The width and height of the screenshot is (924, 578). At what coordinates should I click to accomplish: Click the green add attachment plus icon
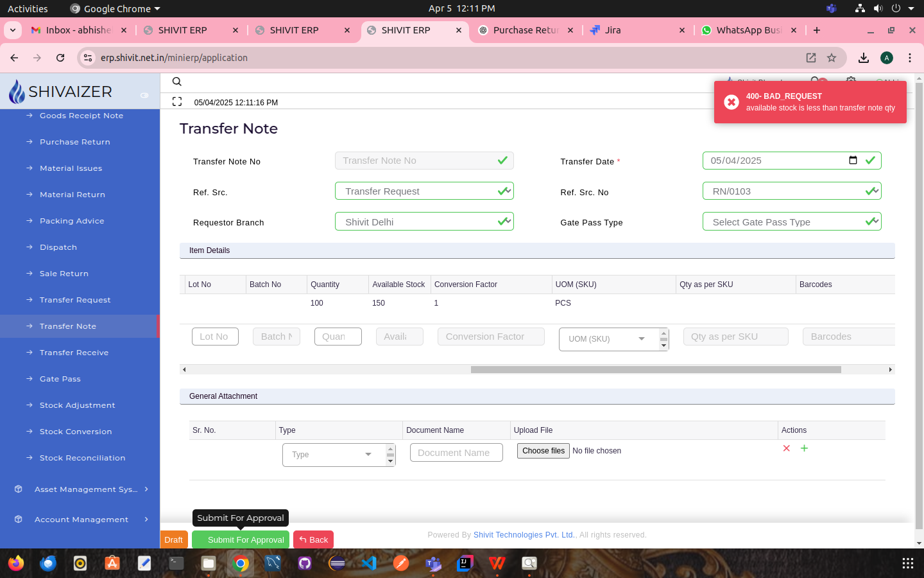pyautogui.click(x=804, y=448)
